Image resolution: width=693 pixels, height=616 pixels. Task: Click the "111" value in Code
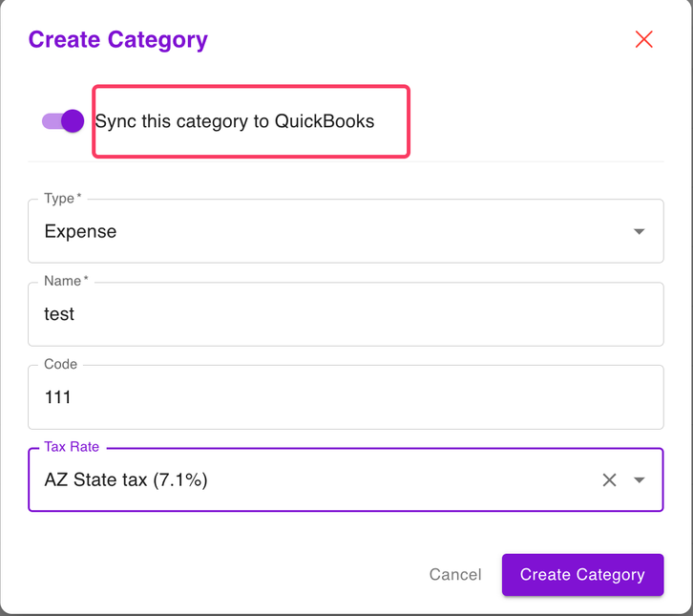coord(58,397)
